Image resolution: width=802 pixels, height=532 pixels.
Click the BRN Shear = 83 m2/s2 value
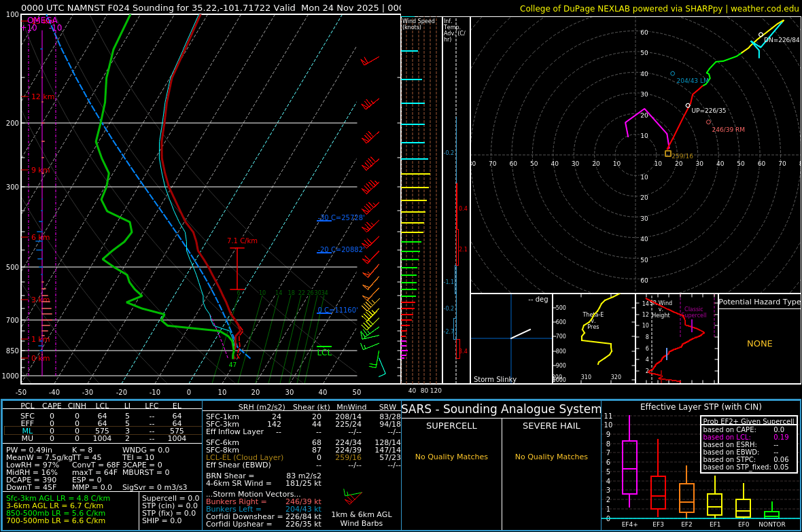[x=264, y=476]
